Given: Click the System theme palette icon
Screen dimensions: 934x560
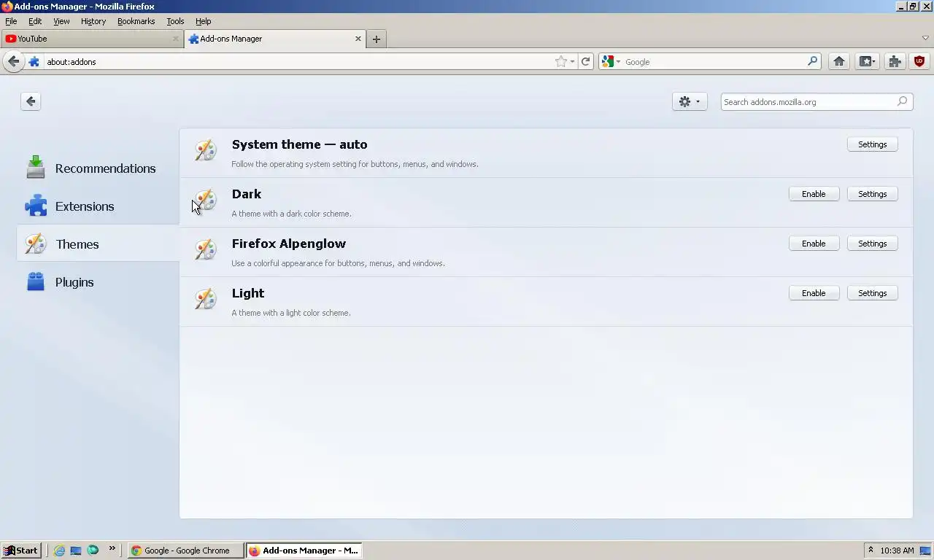Looking at the screenshot, I should click(x=206, y=150).
